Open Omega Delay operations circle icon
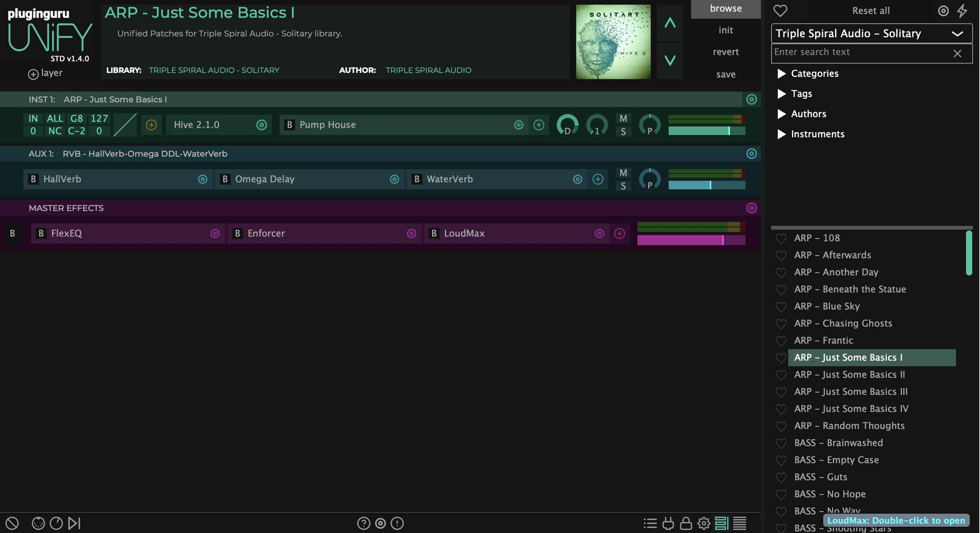Screen dimensions: 980x533 394,179
